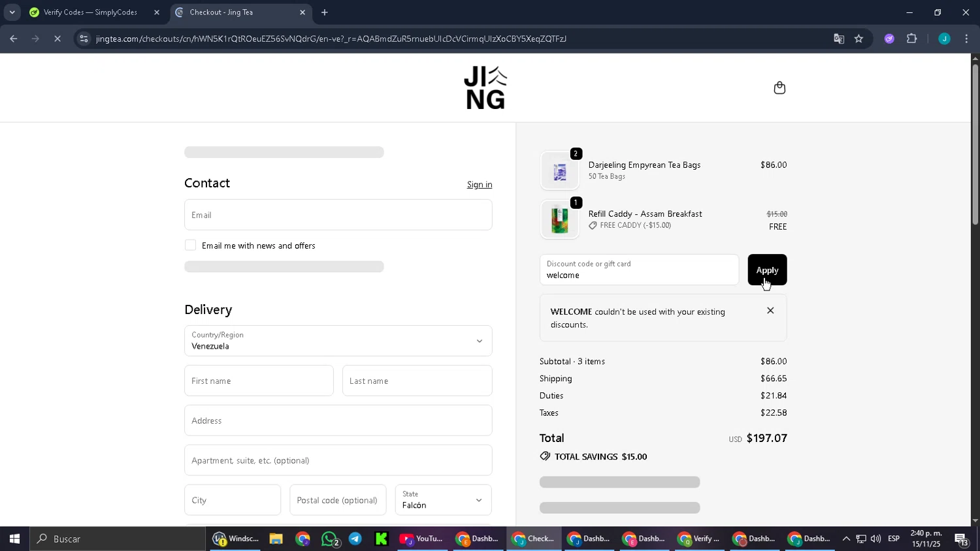Image resolution: width=980 pixels, height=551 pixels.
Task: Click the JING logo
Action: pos(485,87)
